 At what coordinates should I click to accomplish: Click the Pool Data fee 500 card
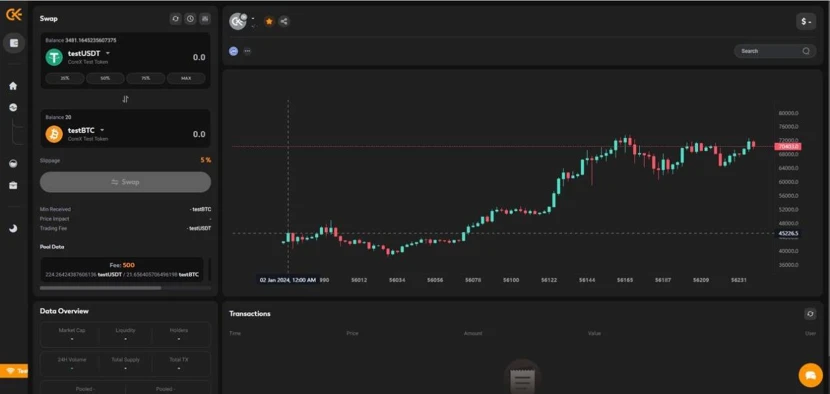coord(122,270)
